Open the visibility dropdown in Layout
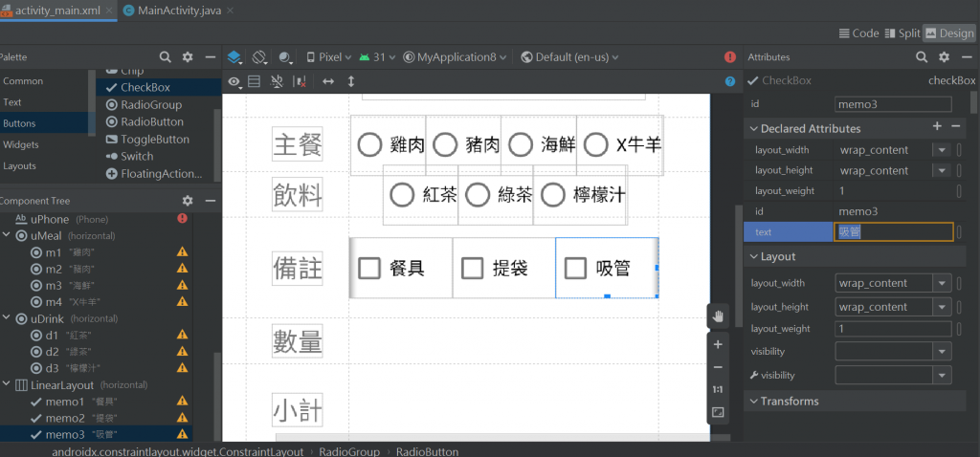This screenshot has height=457, width=980. (942, 352)
